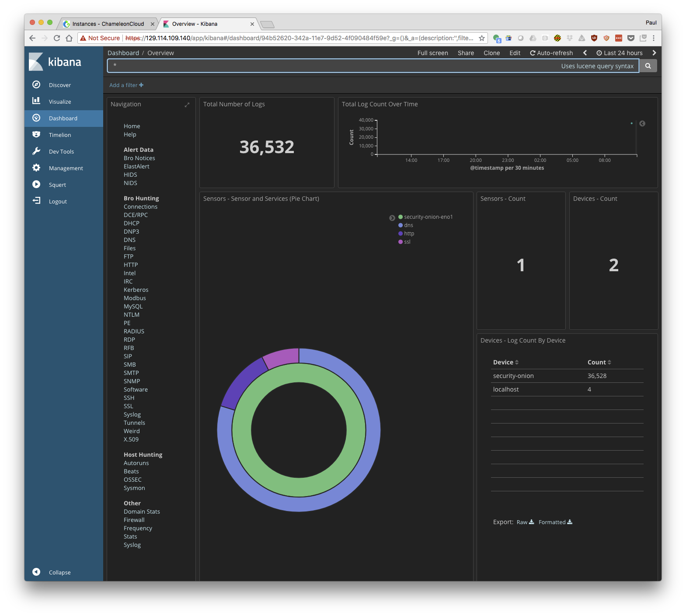Viewport: 686px width, 616px height.
Task: Click the search magnifier button
Action: (x=648, y=66)
